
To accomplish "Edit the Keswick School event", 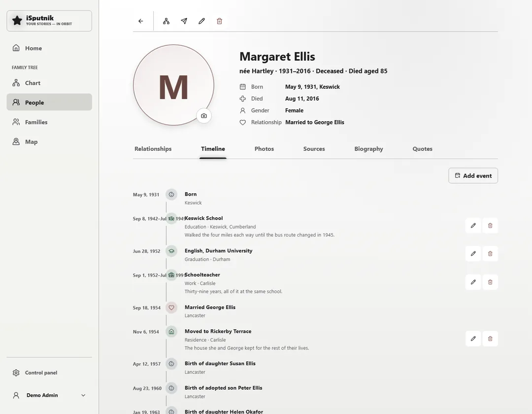I will coord(473,226).
